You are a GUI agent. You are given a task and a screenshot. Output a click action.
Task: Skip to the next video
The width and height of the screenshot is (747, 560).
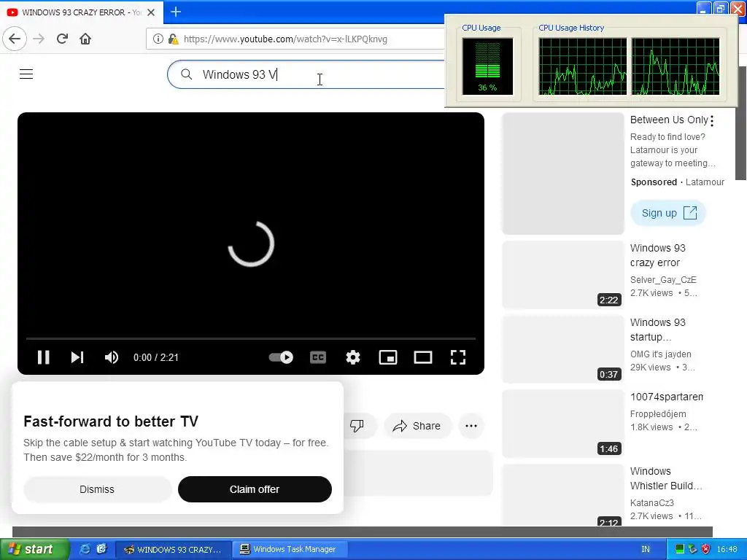click(77, 357)
